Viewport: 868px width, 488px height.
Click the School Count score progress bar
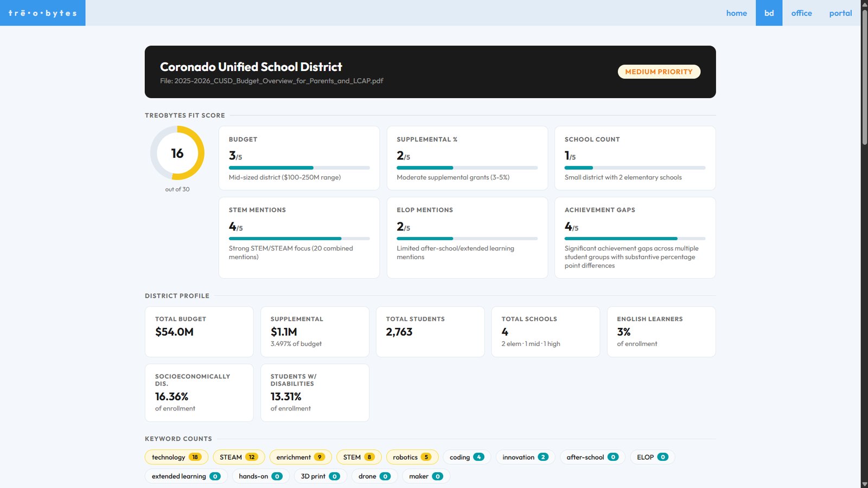pyautogui.click(x=635, y=168)
